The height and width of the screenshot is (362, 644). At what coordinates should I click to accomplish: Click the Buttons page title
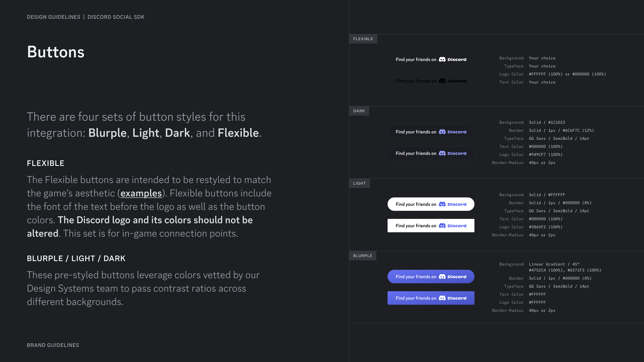(x=56, y=52)
